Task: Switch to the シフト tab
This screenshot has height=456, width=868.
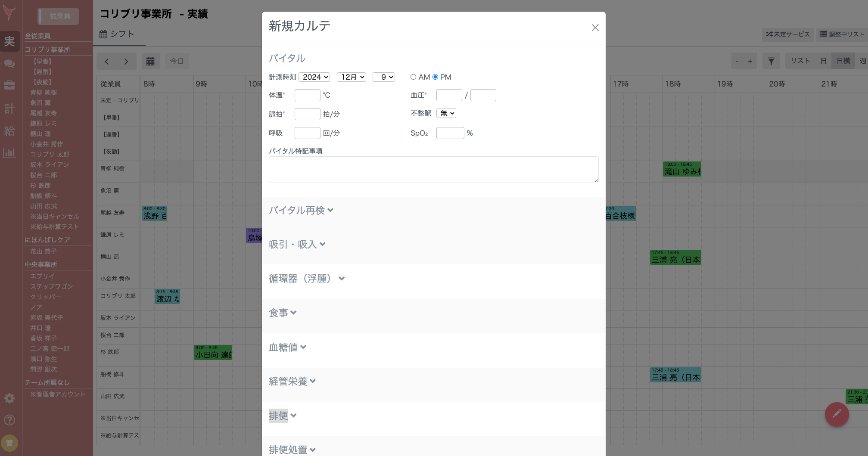Action: (117, 34)
